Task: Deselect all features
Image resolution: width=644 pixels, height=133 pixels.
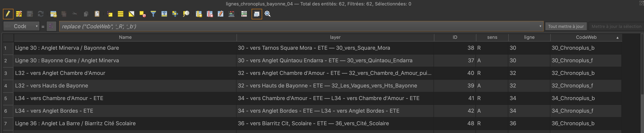Action: pyautogui.click(x=142, y=14)
